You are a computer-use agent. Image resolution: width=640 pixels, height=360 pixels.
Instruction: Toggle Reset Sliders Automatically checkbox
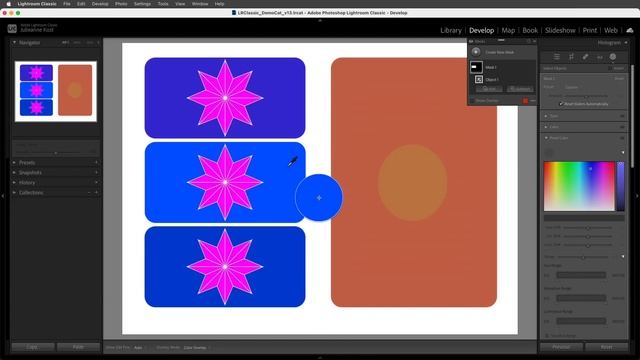(x=561, y=104)
